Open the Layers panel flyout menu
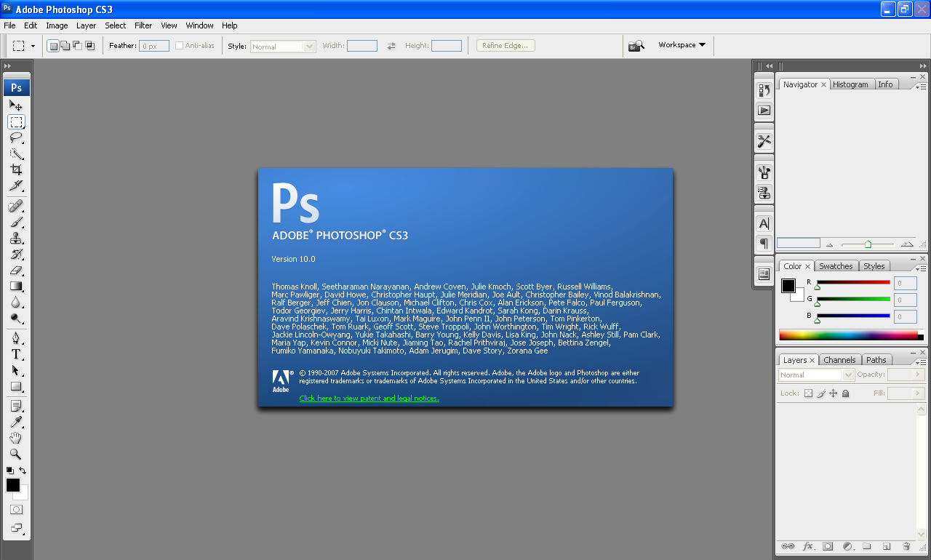 pos(922,361)
